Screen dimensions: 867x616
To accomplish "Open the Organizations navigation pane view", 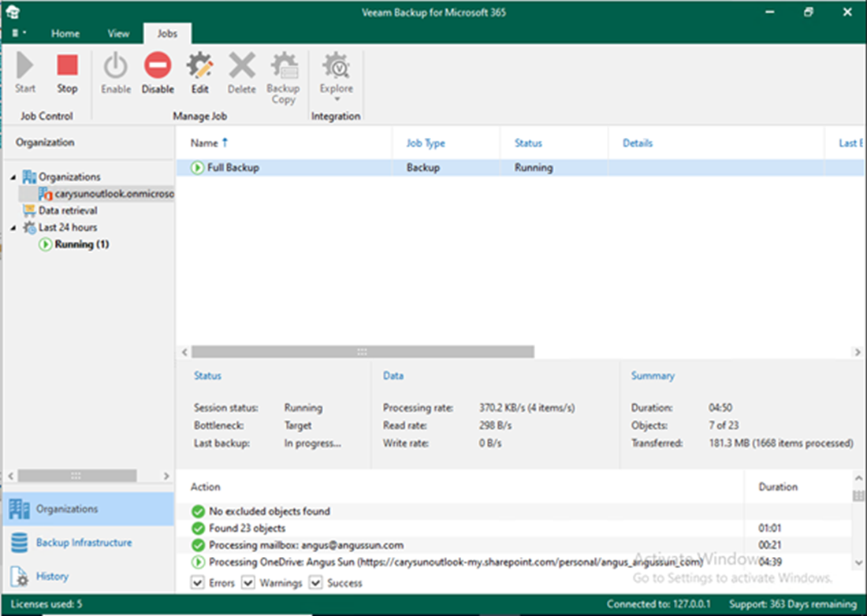I will click(x=88, y=509).
